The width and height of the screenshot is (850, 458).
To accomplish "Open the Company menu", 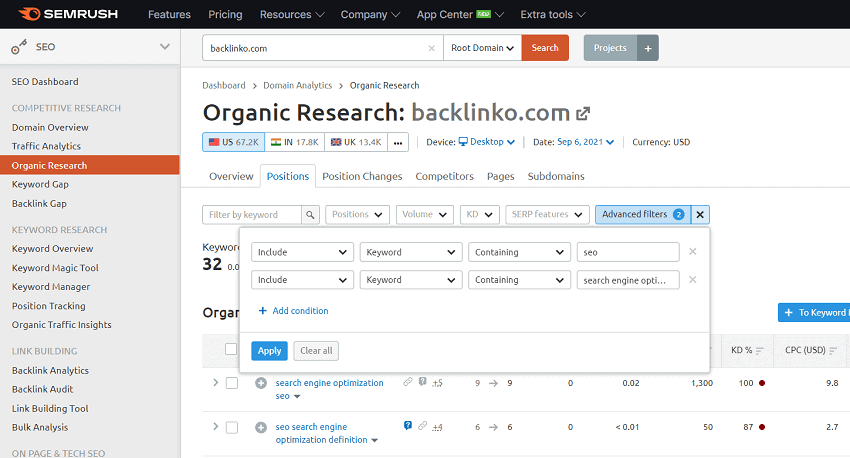I will coord(370,15).
